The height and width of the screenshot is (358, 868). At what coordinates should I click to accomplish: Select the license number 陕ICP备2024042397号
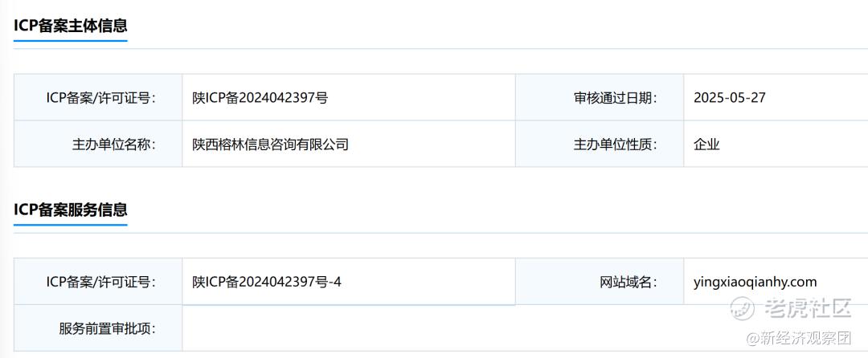[x=260, y=98]
